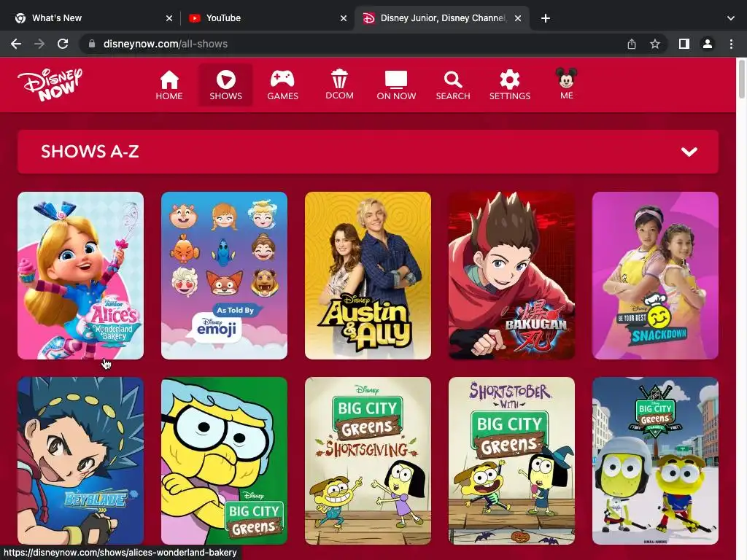Open As Told By Emoji show tile

point(225,275)
